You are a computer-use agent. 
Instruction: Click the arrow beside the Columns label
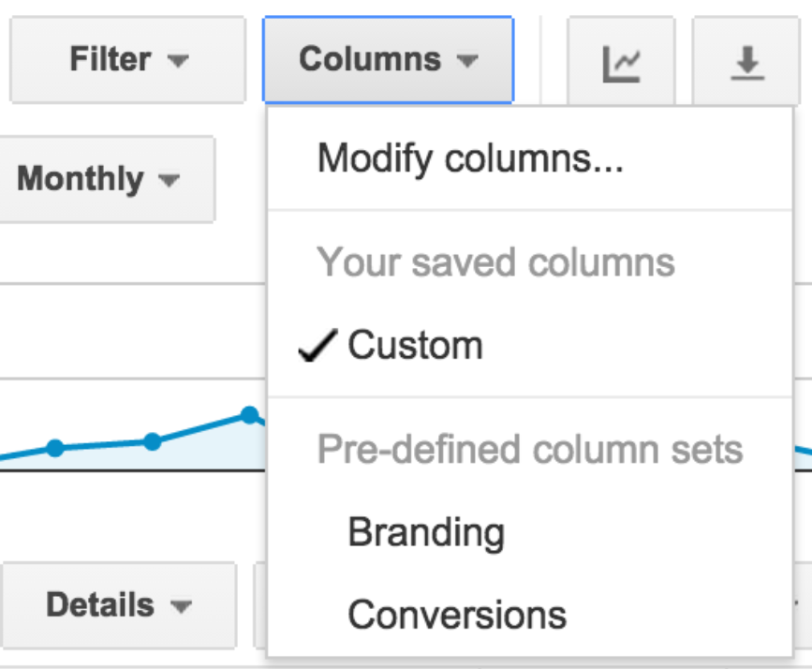(467, 61)
